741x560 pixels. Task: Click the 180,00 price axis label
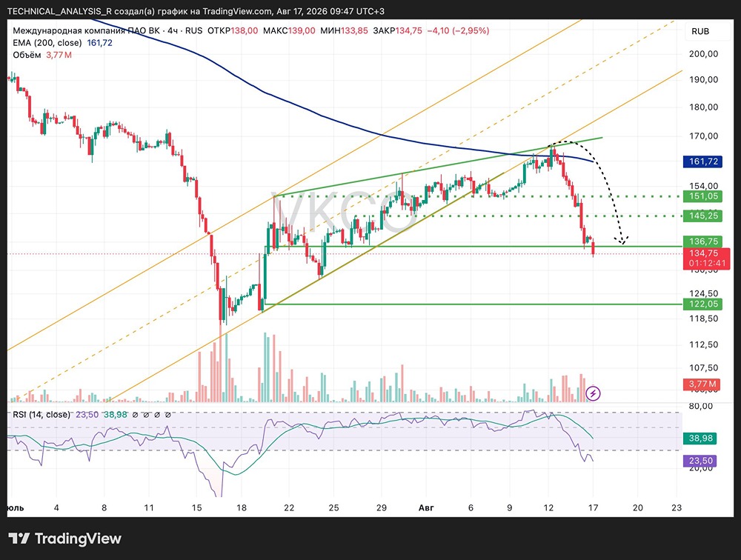click(x=703, y=107)
